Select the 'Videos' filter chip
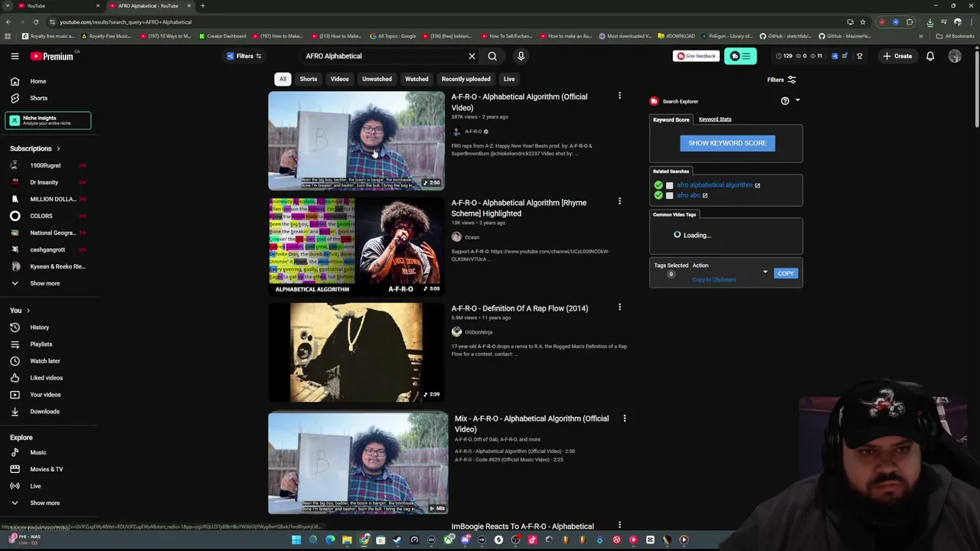980x551 pixels. [x=339, y=79]
